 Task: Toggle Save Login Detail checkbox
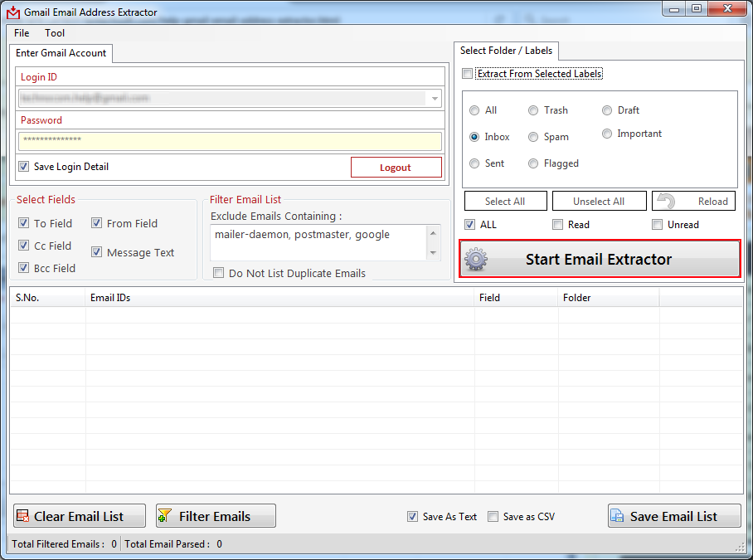coord(23,167)
